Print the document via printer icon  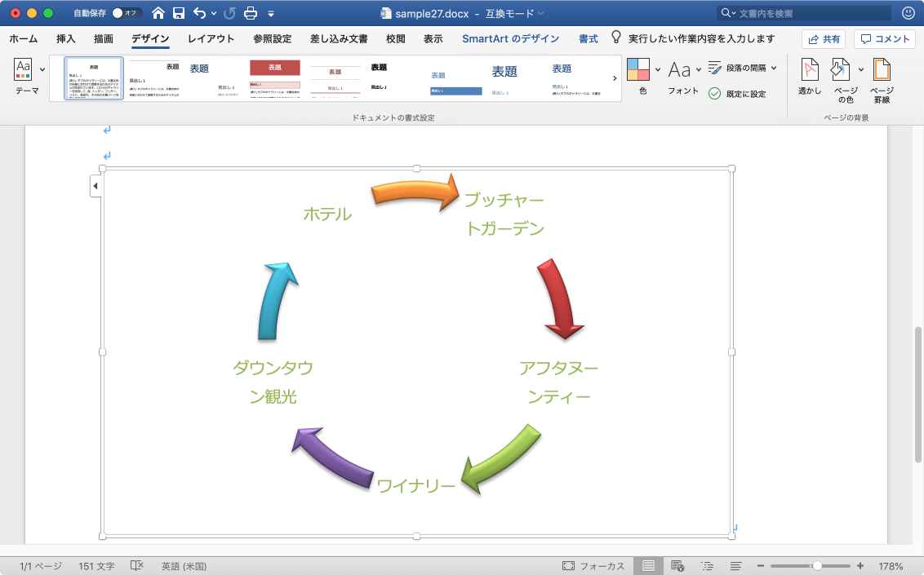[x=251, y=13]
